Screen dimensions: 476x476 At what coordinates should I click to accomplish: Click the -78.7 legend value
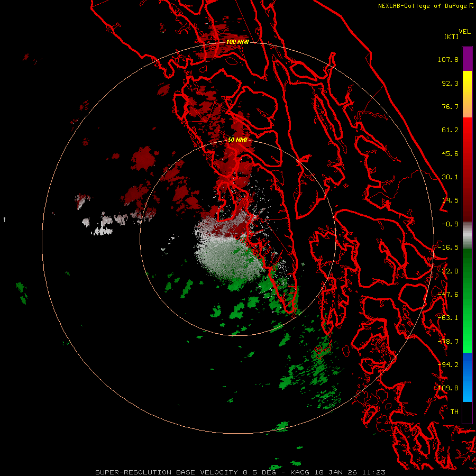(x=448, y=342)
